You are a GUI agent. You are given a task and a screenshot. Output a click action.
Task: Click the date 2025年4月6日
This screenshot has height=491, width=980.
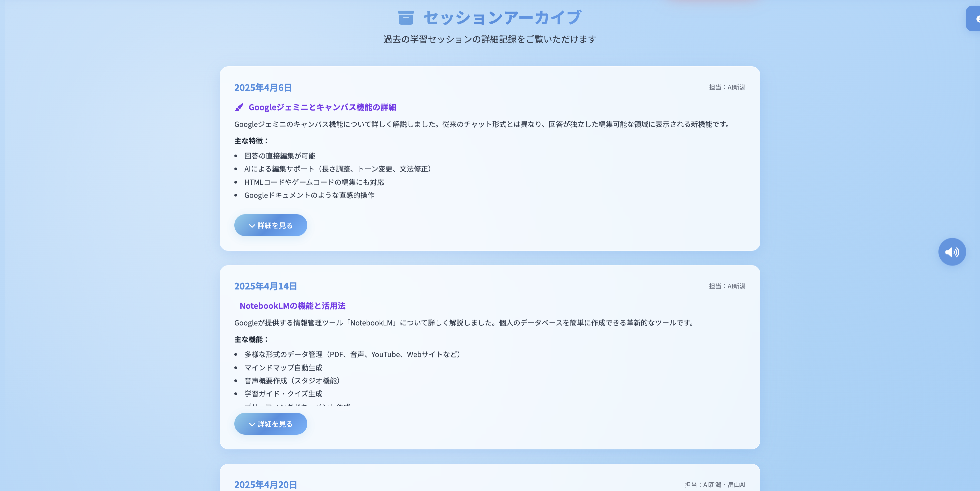pyautogui.click(x=263, y=87)
